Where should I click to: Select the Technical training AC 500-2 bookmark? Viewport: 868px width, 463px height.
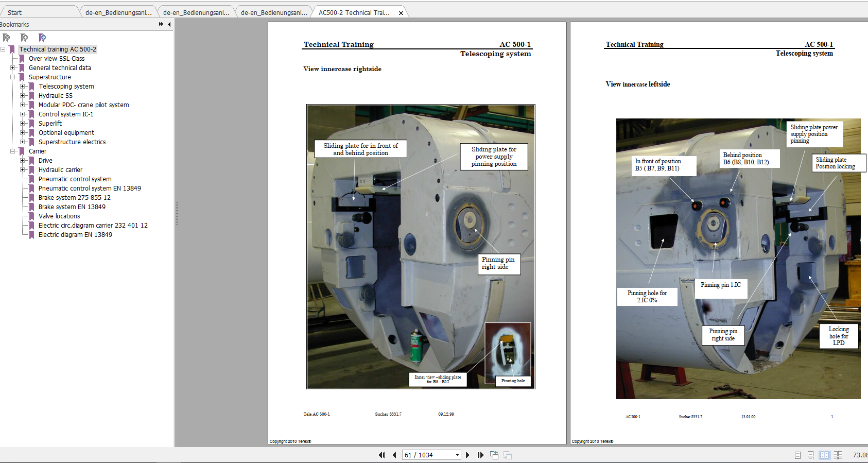[x=58, y=49]
